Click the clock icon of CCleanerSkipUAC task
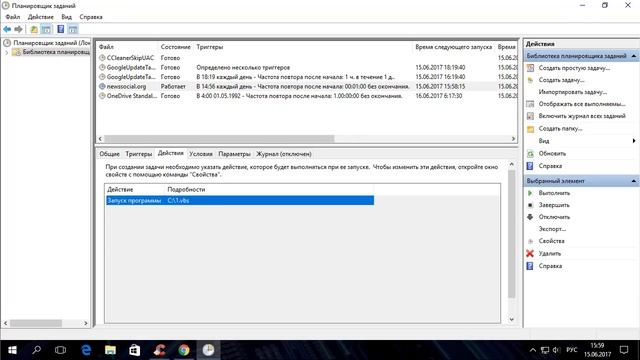 point(102,58)
